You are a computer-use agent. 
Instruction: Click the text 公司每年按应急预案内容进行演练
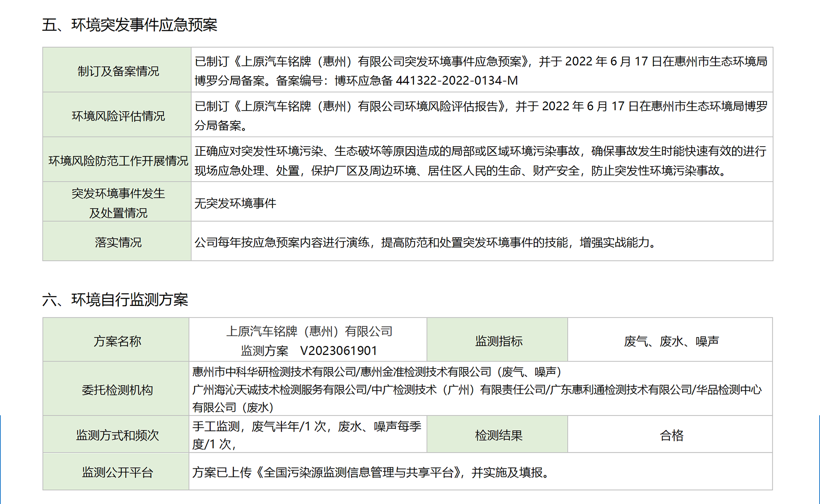pyautogui.click(x=425, y=242)
